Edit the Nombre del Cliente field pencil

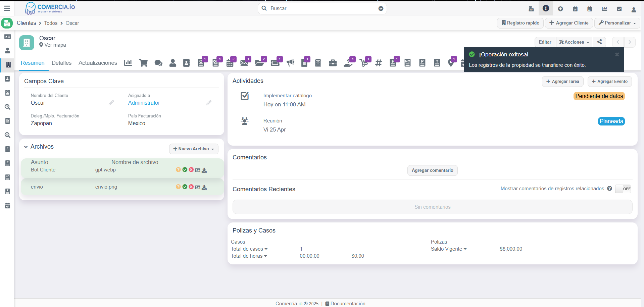click(111, 103)
